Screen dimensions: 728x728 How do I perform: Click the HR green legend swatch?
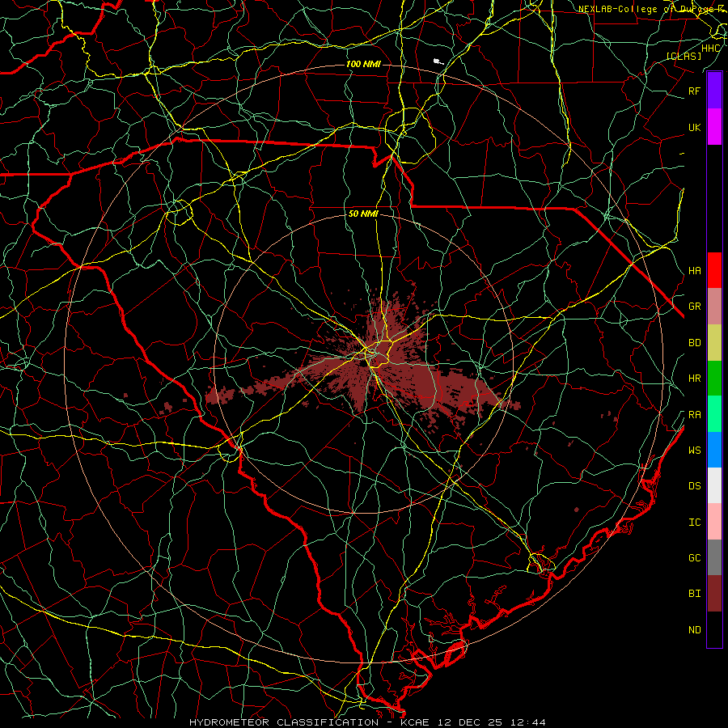coord(714,379)
